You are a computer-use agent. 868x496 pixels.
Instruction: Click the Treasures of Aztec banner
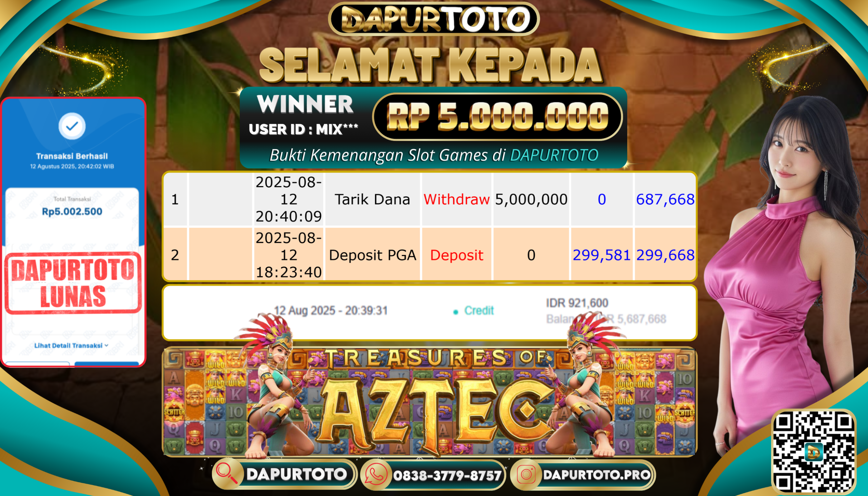click(429, 401)
